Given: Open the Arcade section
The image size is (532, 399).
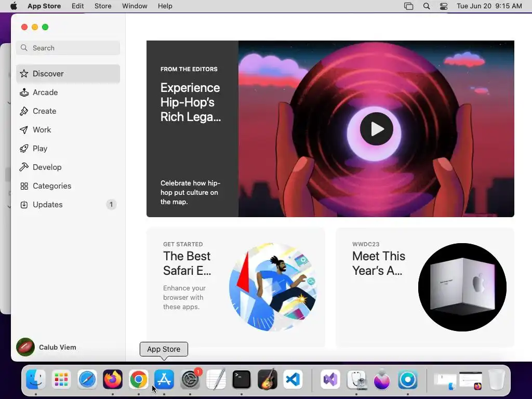Looking at the screenshot, I should (68, 92).
